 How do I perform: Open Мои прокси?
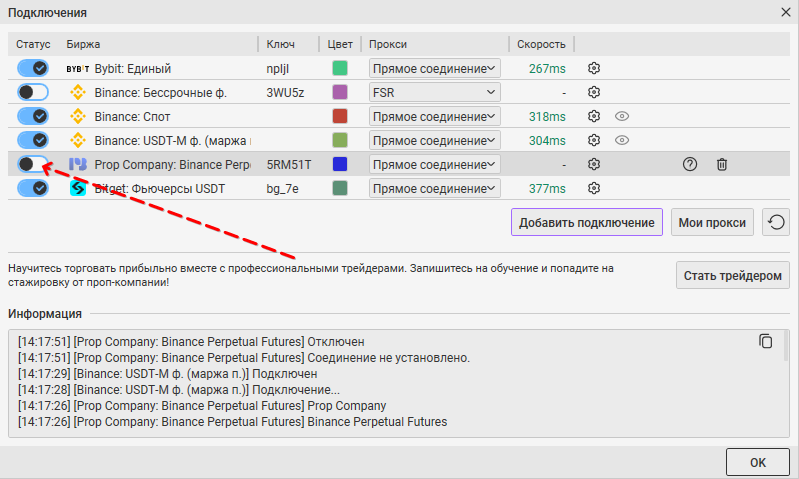pyautogui.click(x=712, y=222)
